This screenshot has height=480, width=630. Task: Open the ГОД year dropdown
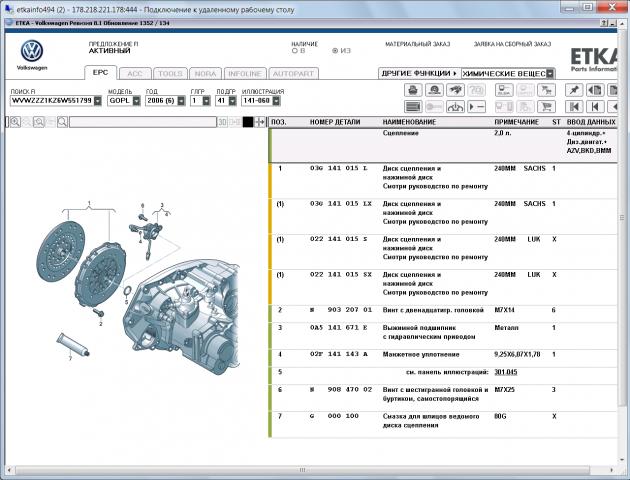[181, 101]
